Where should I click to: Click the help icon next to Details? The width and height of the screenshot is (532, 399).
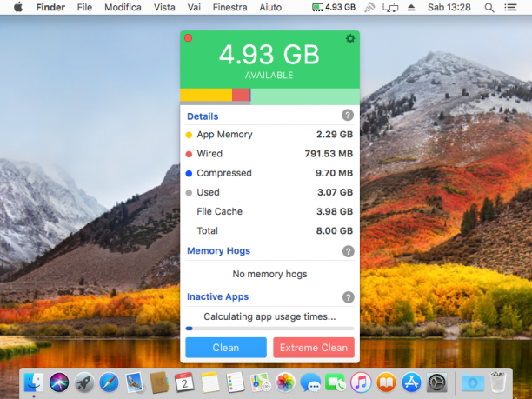348,116
